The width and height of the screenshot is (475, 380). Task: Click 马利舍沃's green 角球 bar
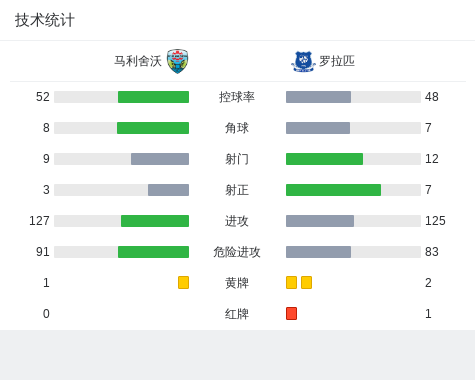tap(153, 128)
